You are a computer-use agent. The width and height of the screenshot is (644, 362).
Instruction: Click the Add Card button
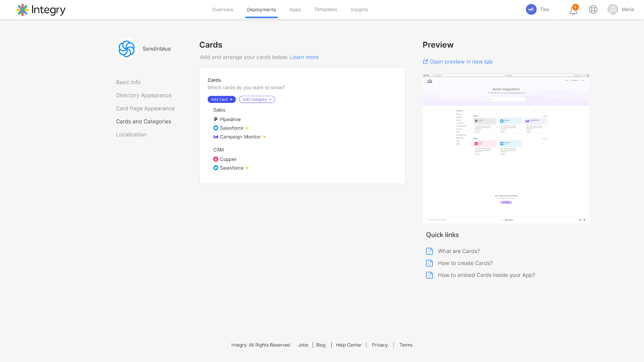[x=222, y=99]
